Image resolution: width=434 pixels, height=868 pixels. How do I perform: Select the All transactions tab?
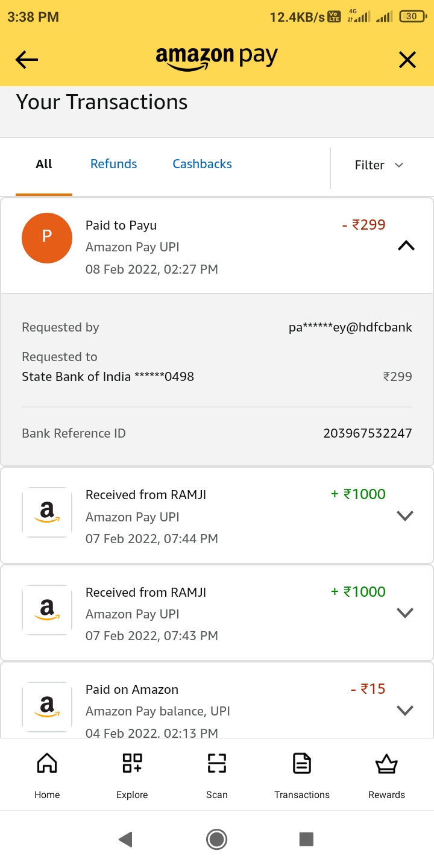coord(44,164)
